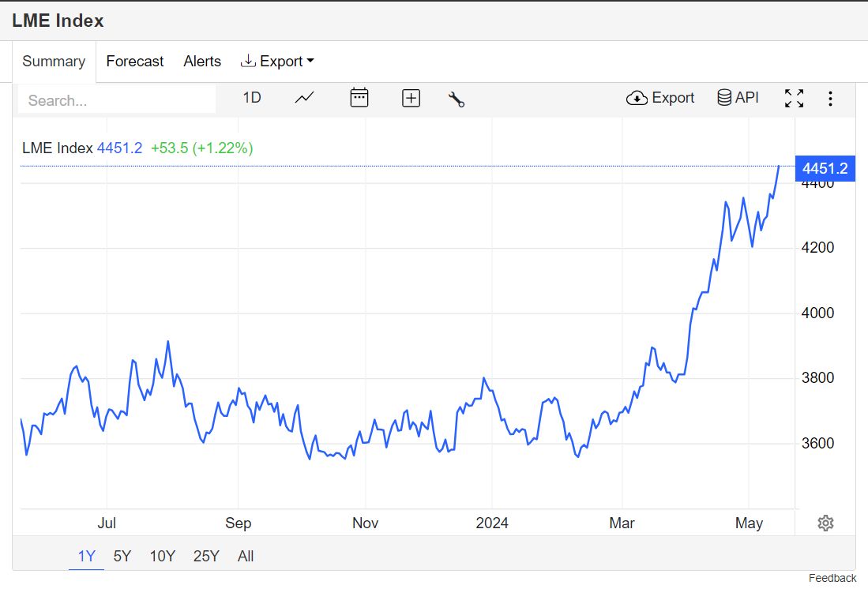Open chart tools wrench icon
The width and height of the screenshot is (868, 589).
pyautogui.click(x=457, y=99)
